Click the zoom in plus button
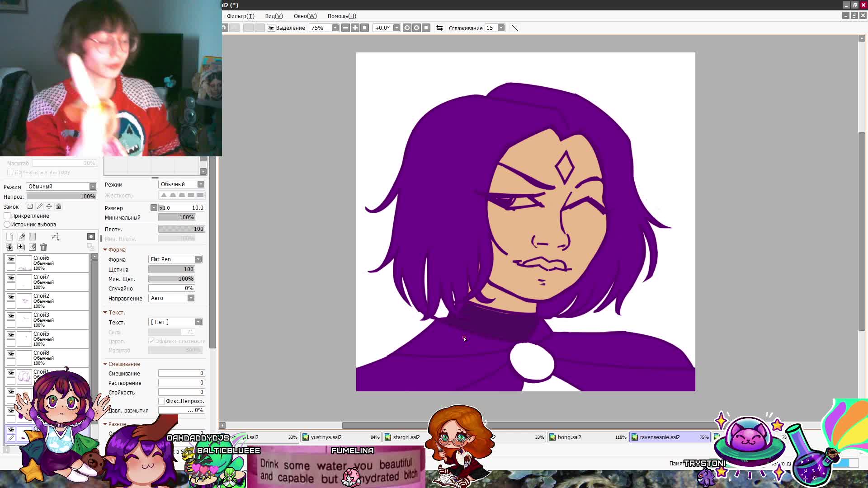 tap(355, 28)
